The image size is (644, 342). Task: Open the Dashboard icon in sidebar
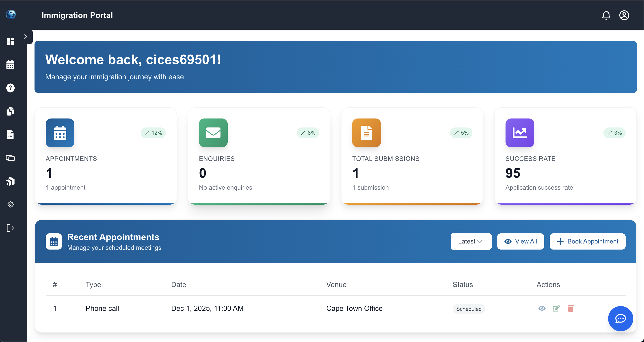click(x=10, y=41)
